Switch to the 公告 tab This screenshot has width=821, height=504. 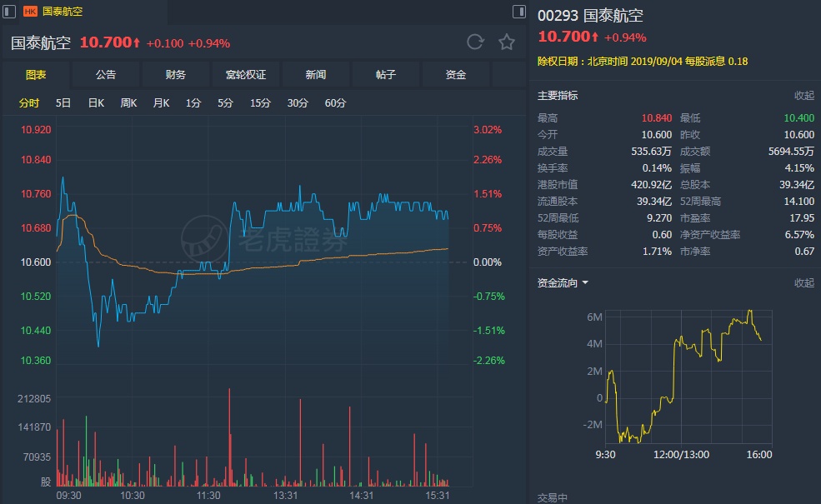[x=106, y=75]
